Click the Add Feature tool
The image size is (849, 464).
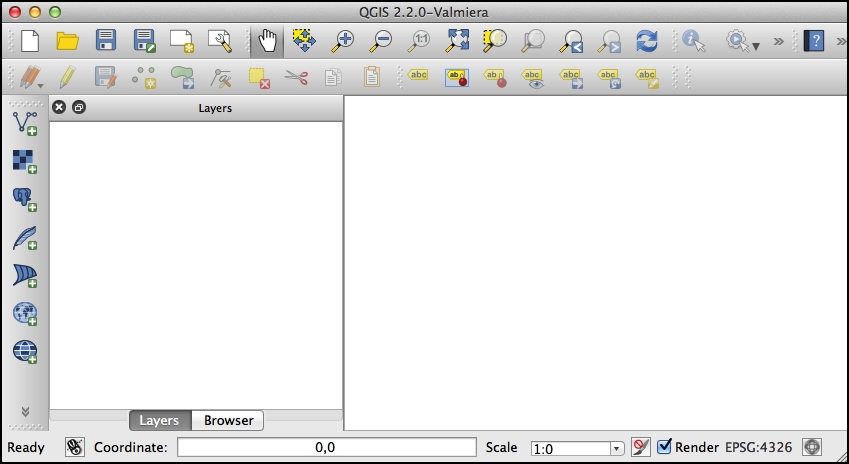144,77
